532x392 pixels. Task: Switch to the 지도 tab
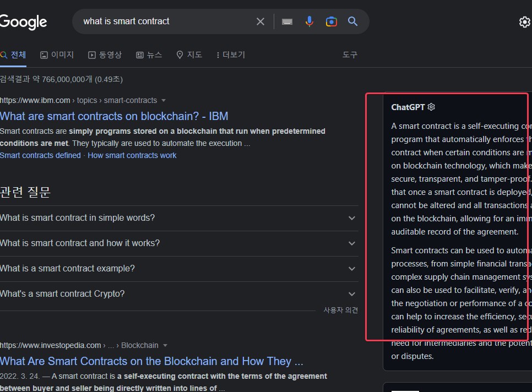tap(189, 55)
